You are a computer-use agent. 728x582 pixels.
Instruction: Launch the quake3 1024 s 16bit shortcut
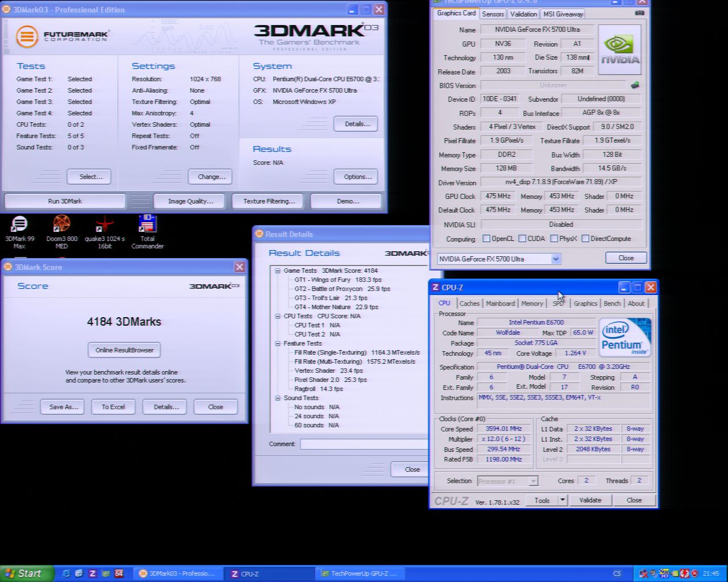pos(105,232)
